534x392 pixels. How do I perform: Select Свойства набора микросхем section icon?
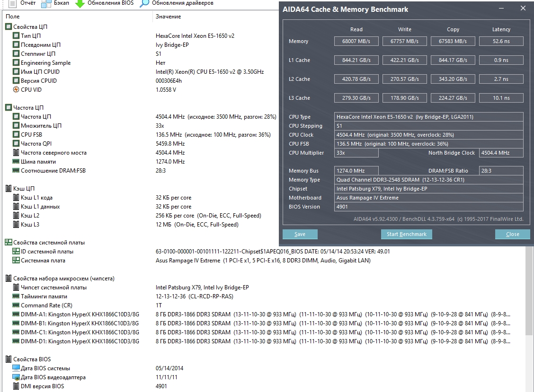pyautogui.click(x=9, y=279)
